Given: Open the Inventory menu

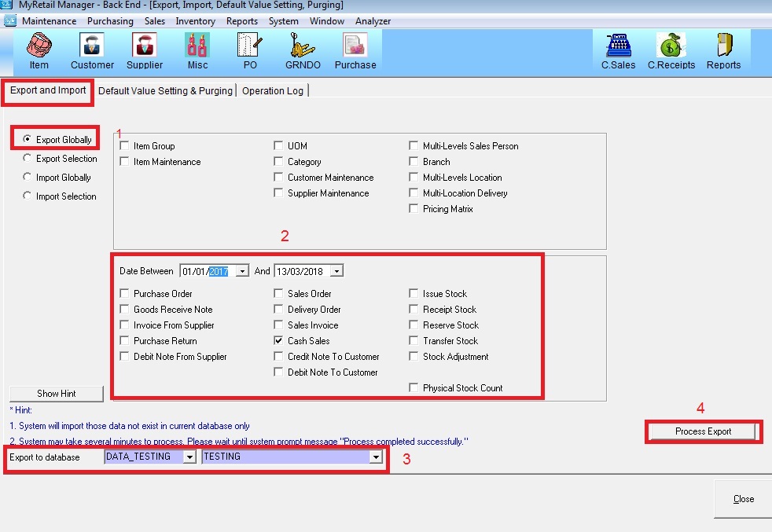Looking at the screenshot, I should point(195,21).
